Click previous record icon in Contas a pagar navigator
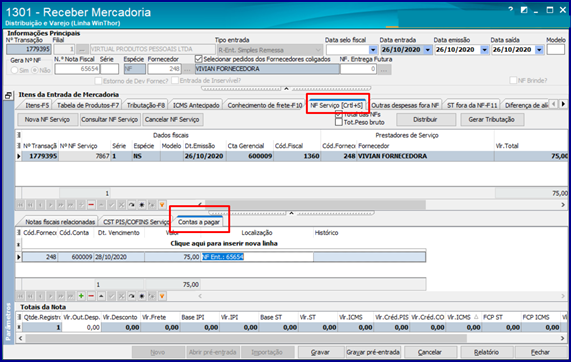571x362 pixels. [x=40, y=296]
